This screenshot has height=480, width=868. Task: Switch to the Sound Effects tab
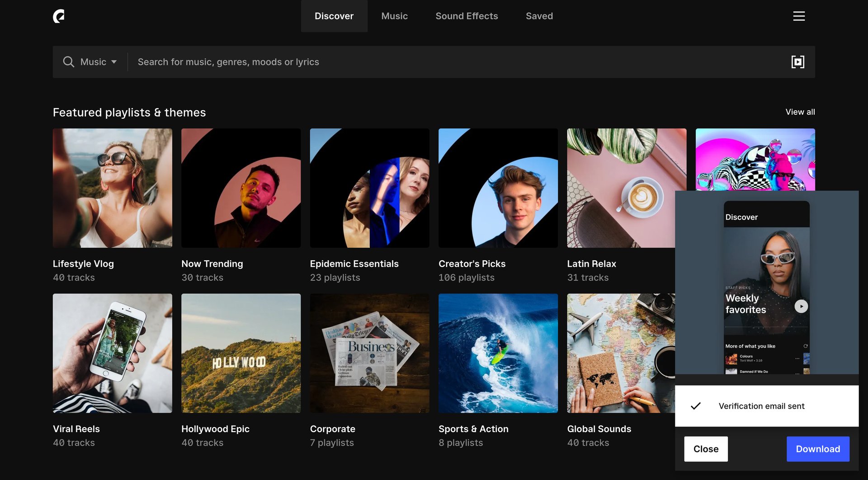click(x=467, y=16)
